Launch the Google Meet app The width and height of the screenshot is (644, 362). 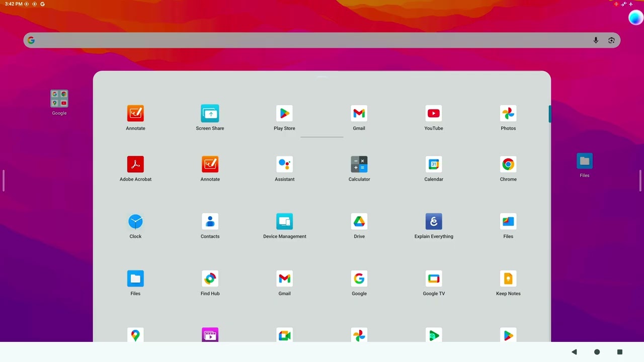tap(284, 335)
